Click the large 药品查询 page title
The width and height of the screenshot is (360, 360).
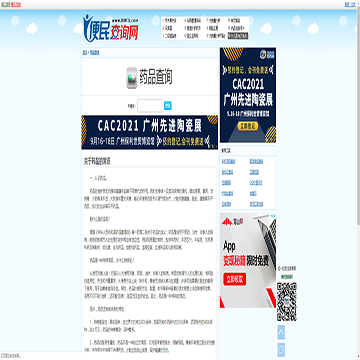156,78
